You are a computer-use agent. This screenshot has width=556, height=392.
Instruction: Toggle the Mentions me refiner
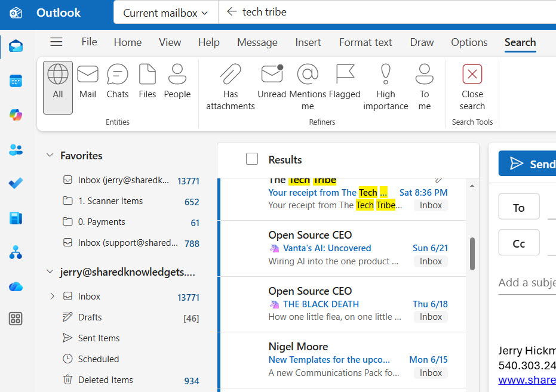308,87
